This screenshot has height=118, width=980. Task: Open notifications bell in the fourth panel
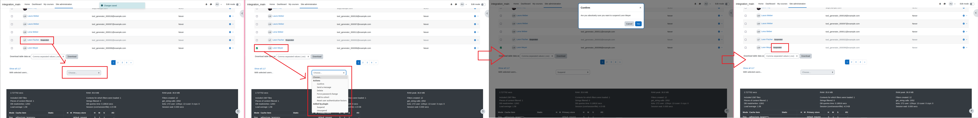coord(940,4)
